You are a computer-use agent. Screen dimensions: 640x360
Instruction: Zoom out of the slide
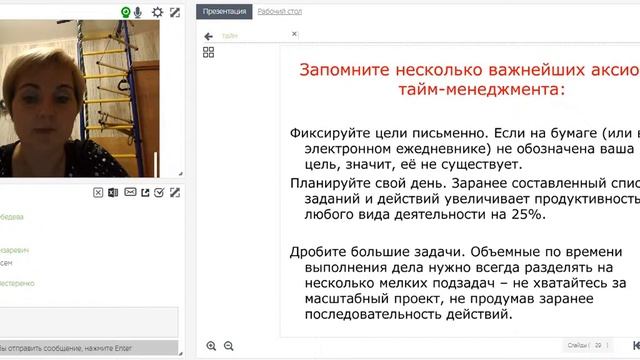pos(229,346)
